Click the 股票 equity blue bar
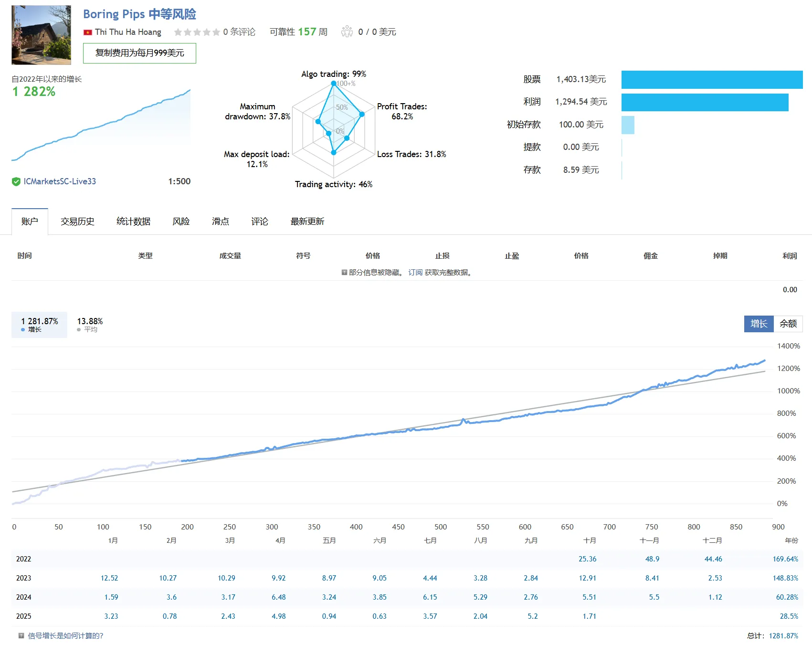Screen dimensions: 812x645 712,80
